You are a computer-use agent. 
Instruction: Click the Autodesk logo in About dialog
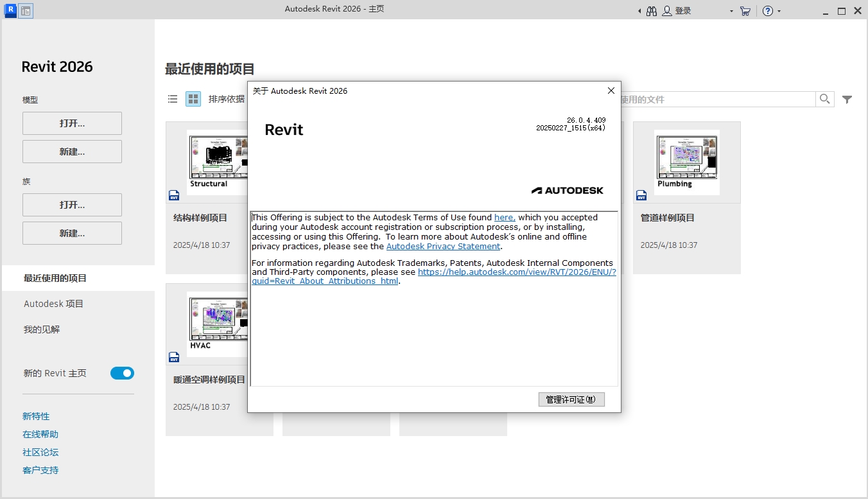[x=568, y=190]
